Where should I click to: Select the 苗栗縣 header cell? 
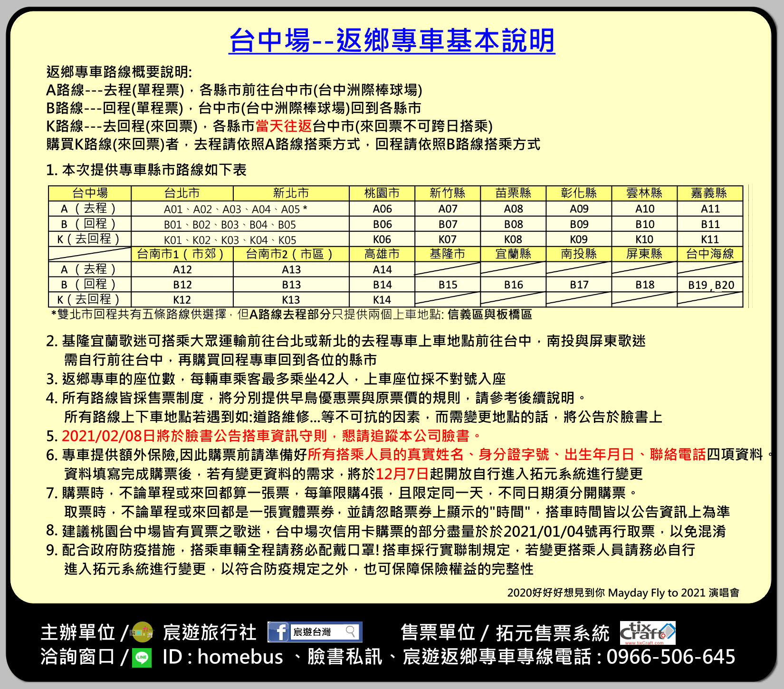pos(513,193)
